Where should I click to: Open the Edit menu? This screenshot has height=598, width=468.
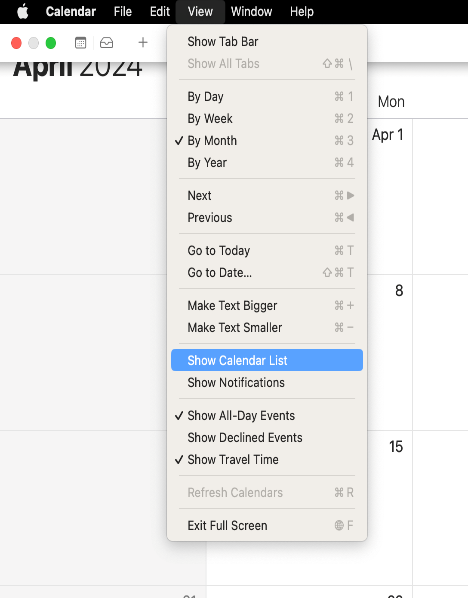159,11
